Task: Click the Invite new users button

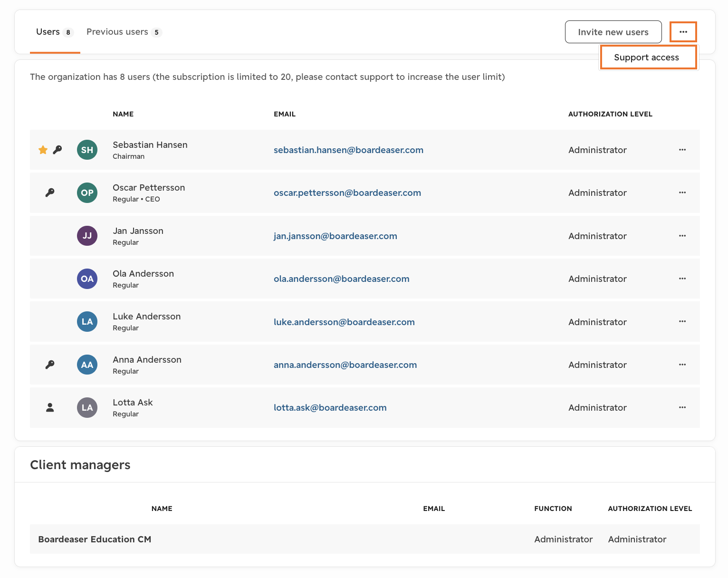Action: [613, 32]
